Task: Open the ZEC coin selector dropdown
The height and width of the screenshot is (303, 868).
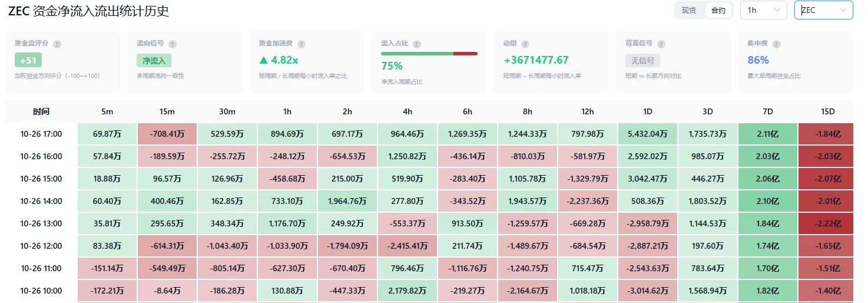Action: 824,10
